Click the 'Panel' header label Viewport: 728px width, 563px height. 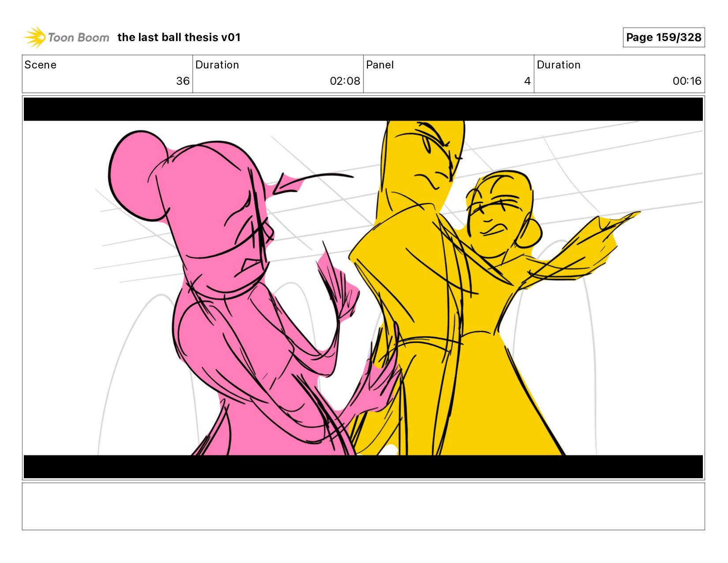coord(380,65)
